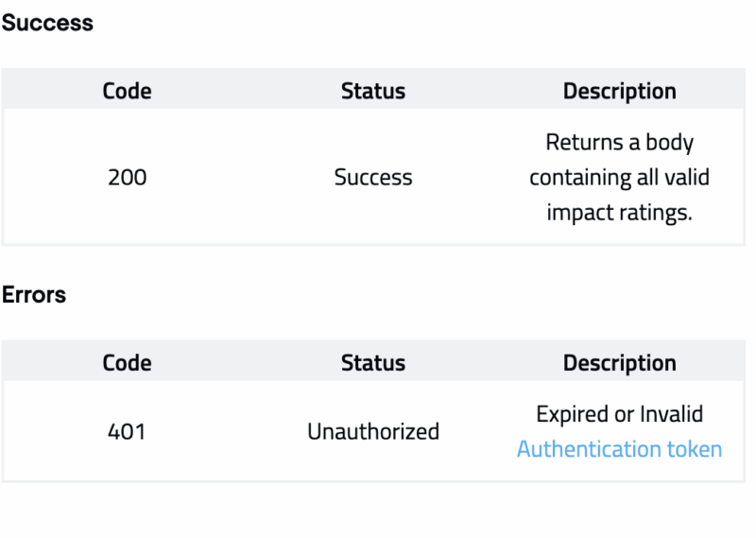Select Description header in Errors table

tap(619, 363)
